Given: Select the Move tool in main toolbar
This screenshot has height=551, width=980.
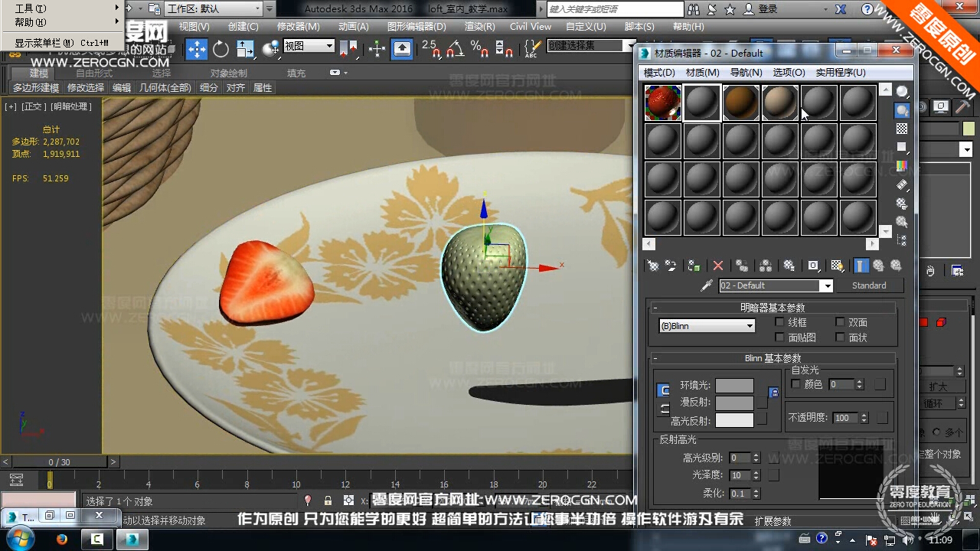Looking at the screenshot, I should [197, 50].
